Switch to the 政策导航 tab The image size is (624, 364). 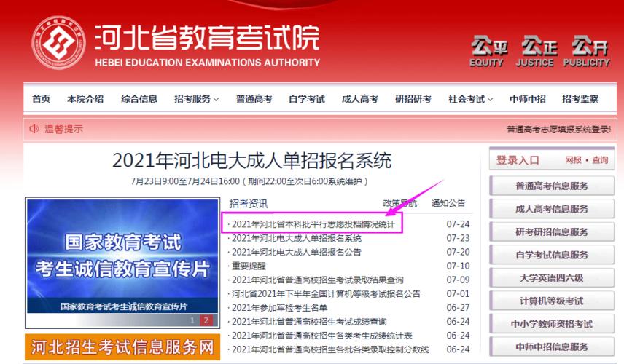click(x=400, y=203)
